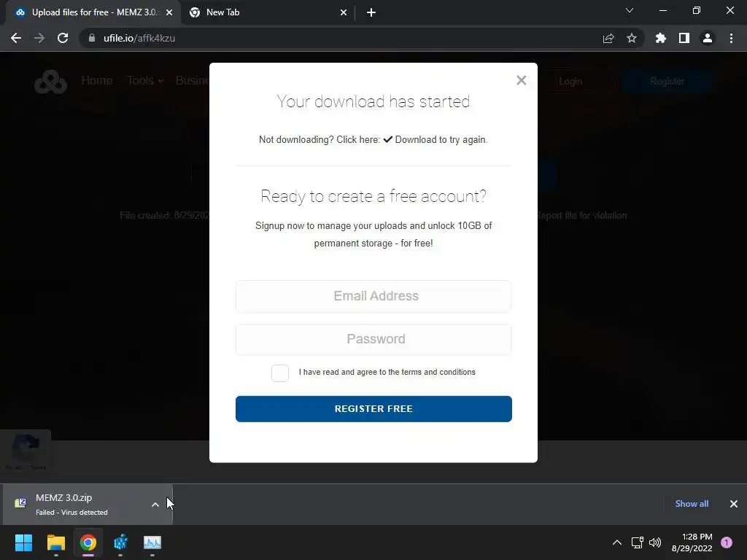
Task: Click the Chrome taskbar icon
Action: pos(88,542)
